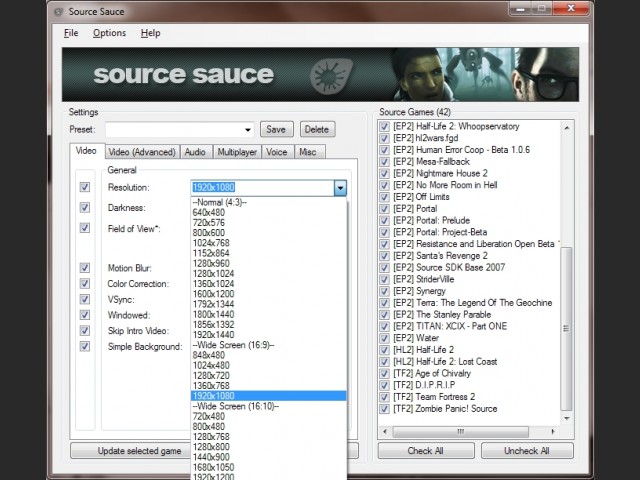Toggle the VSync checkbox

pyautogui.click(x=85, y=299)
